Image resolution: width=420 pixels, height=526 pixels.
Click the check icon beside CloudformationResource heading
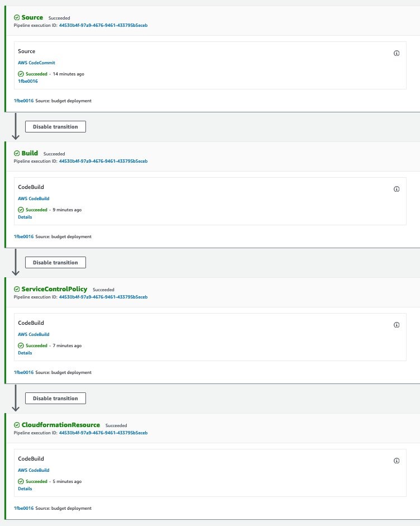click(x=17, y=425)
